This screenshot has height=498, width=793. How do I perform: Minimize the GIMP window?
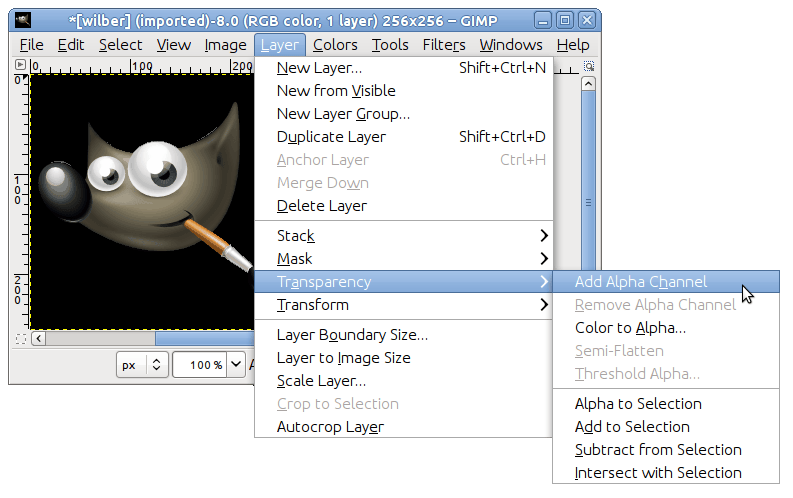(543, 21)
